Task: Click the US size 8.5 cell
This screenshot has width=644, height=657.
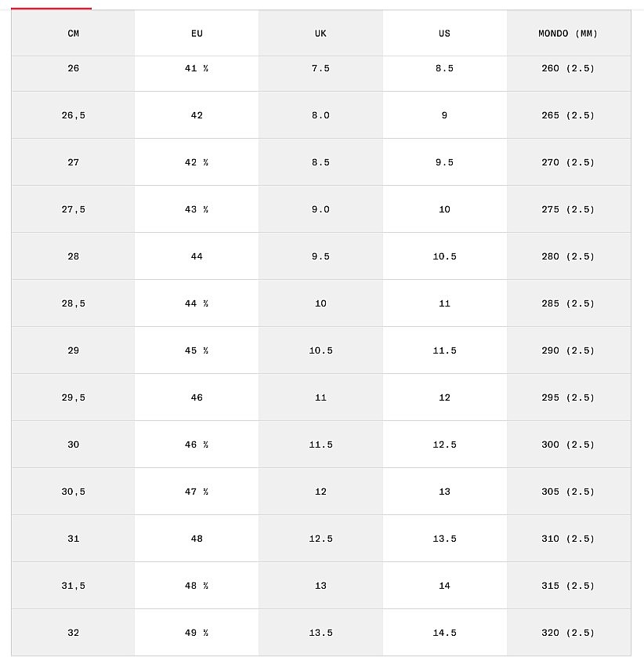Action: [444, 68]
